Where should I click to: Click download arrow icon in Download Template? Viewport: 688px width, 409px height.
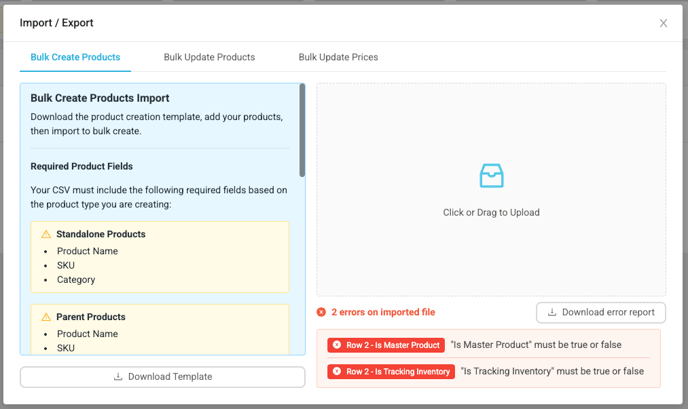118,377
